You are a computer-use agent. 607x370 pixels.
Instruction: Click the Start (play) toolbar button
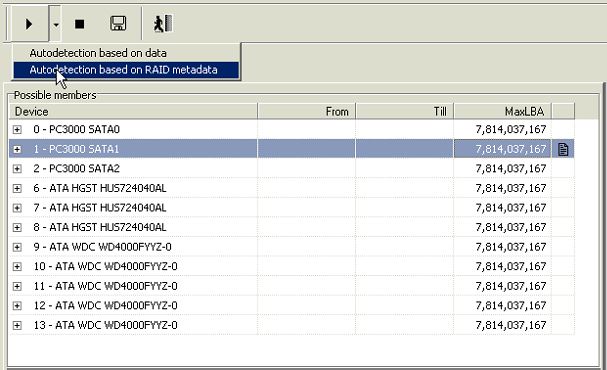click(x=29, y=24)
